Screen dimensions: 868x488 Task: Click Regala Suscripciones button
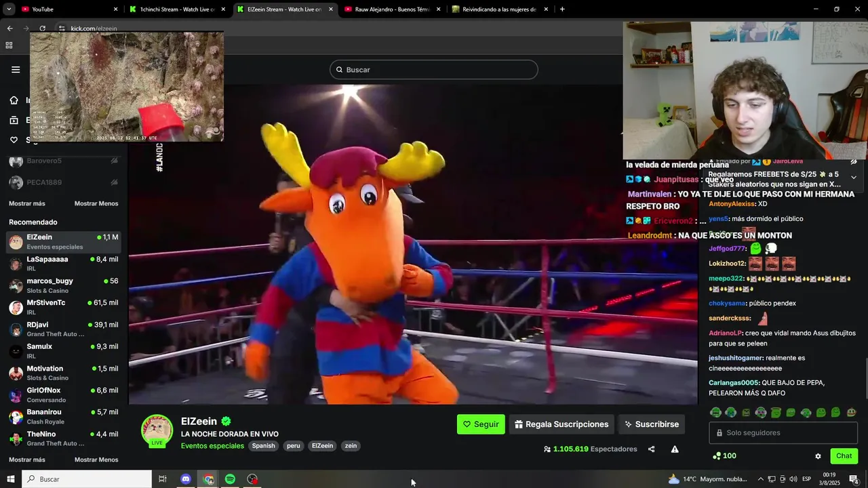coord(561,424)
